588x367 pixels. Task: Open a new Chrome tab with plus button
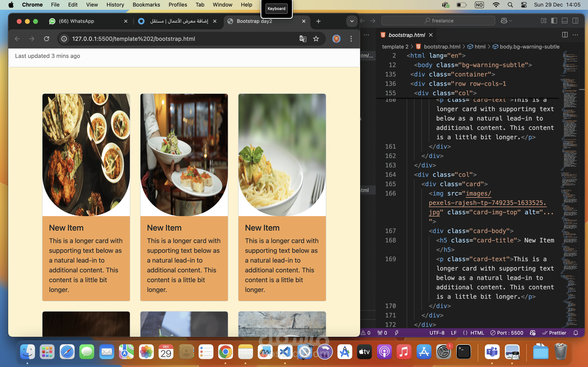(318, 21)
